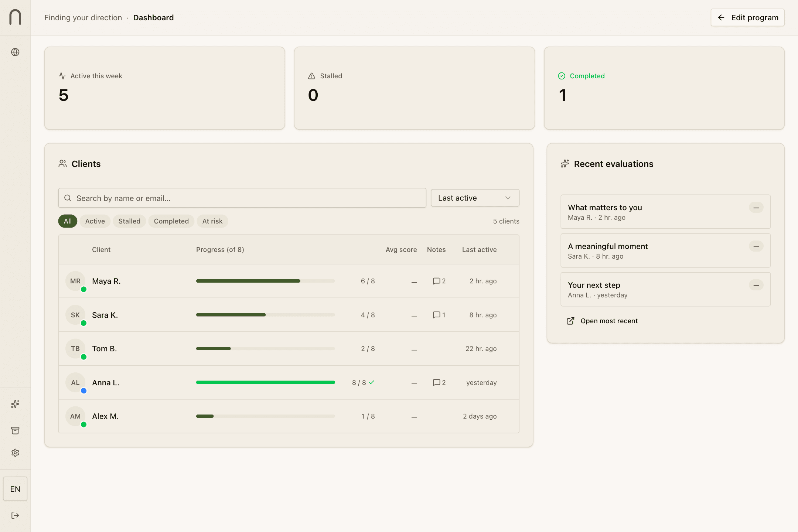Click the AM avatar for Alex M.
This screenshot has height=532, width=798.
pos(75,416)
